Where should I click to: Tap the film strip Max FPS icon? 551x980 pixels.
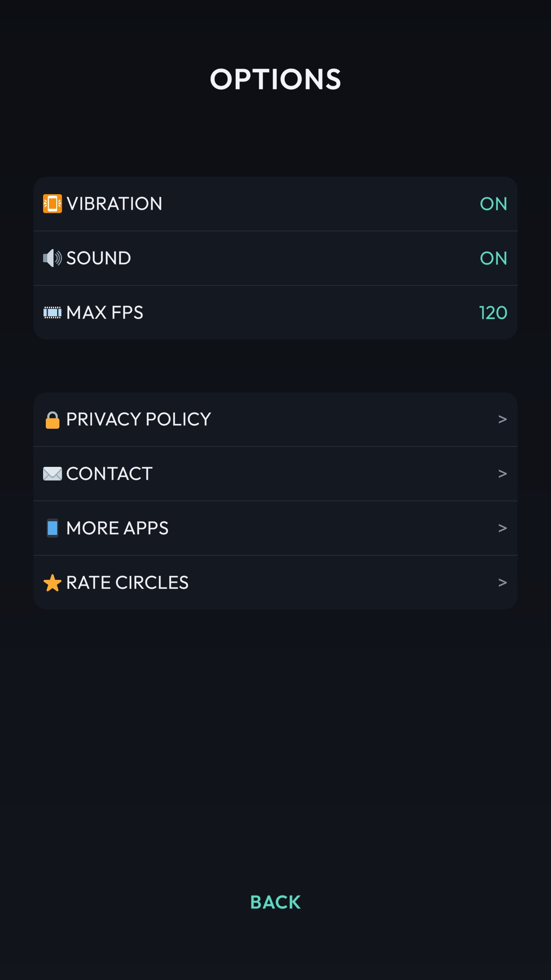52,313
